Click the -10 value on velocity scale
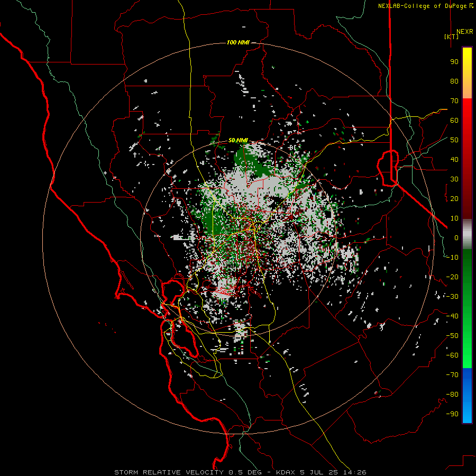476x476 pixels. tap(452, 258)
